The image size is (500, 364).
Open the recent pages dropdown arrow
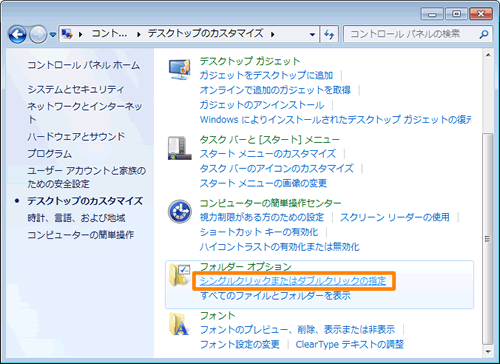pyautogui.click(x=53, y=34)
